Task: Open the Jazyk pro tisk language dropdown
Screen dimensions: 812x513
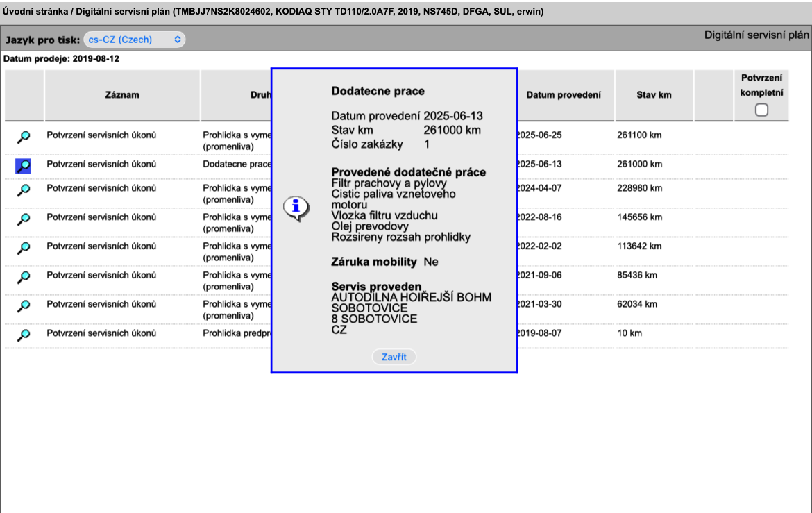Action: tap(134, 40)
